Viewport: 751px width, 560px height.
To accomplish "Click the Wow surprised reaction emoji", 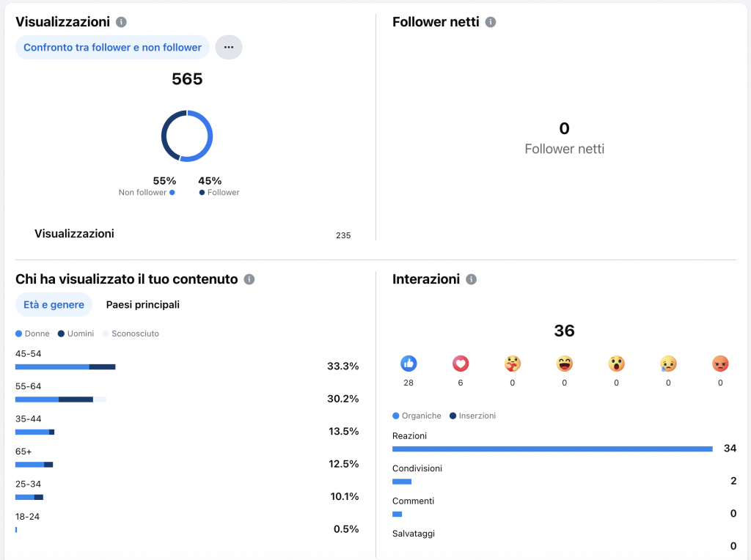I will point(616,363).
